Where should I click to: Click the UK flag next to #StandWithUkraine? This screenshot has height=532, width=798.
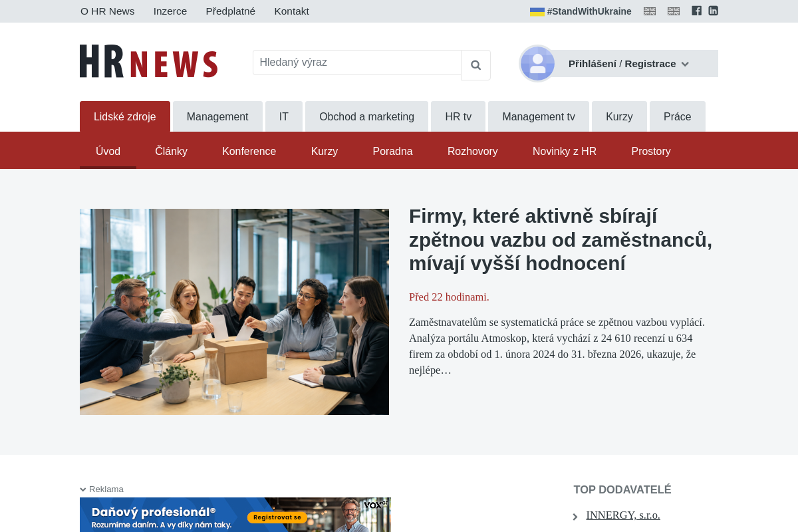point(650,11)
